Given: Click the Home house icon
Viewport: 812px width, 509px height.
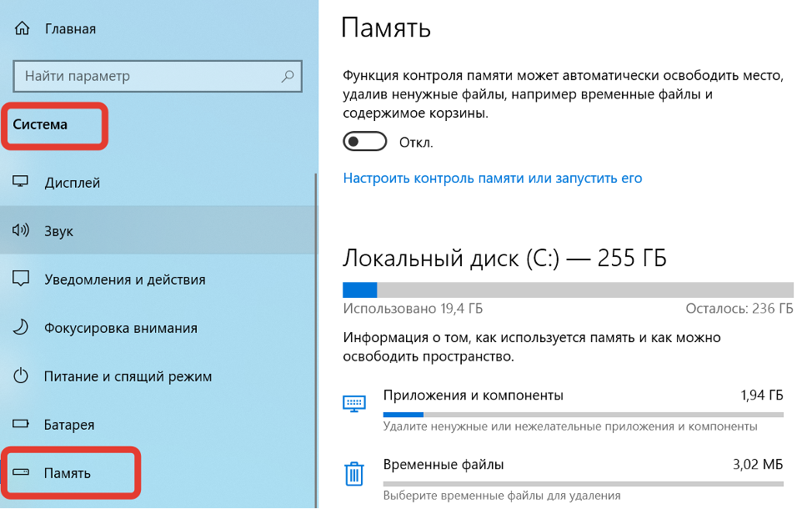Looking at the screenshot, I should click(x=22, y=28).
